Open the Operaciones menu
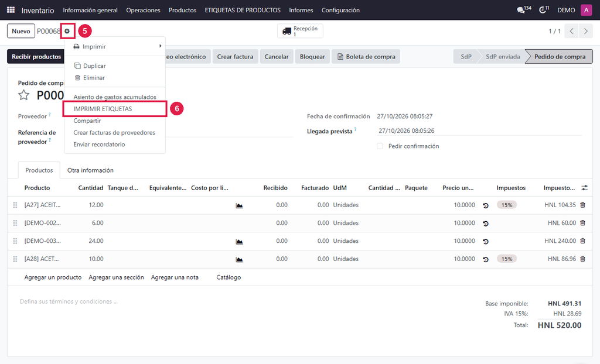 click(143, 11)
